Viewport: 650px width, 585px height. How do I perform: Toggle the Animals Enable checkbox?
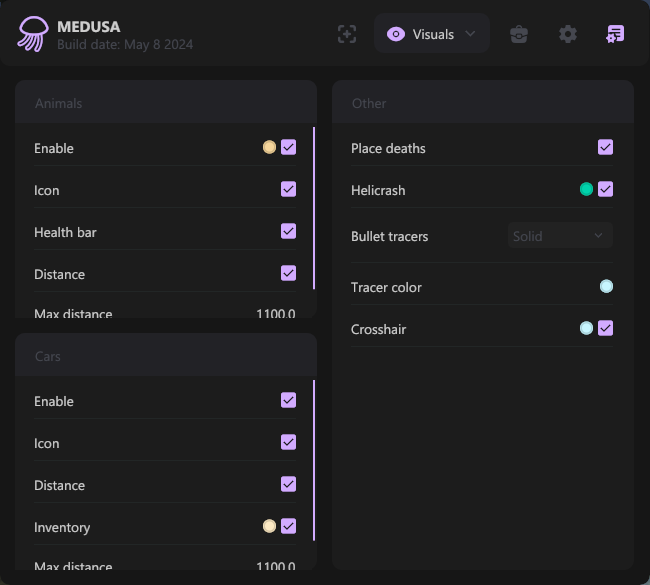click(x=289, y=147)
